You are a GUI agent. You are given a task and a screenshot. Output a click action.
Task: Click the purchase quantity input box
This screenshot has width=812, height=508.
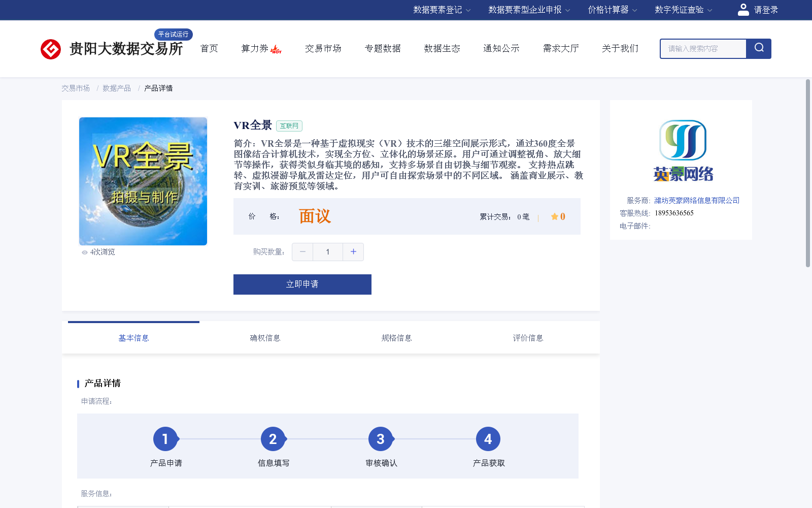click(328, 252)
